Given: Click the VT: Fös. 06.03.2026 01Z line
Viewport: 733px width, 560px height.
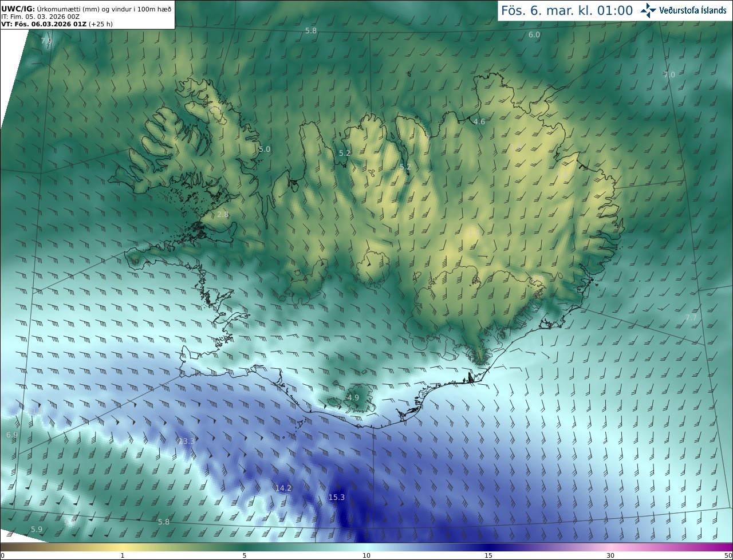Looking at the screenshot, I should click(x=57, y=24).
